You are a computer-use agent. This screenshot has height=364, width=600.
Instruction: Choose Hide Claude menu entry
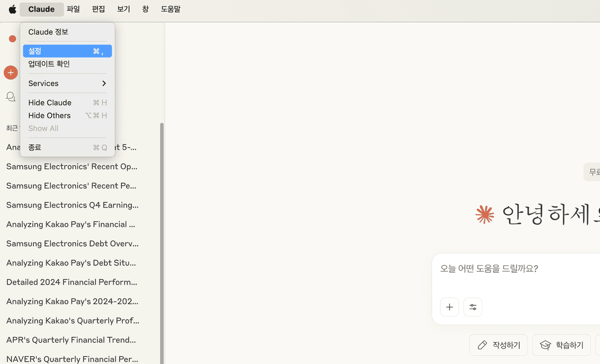[x=67, y=103]
